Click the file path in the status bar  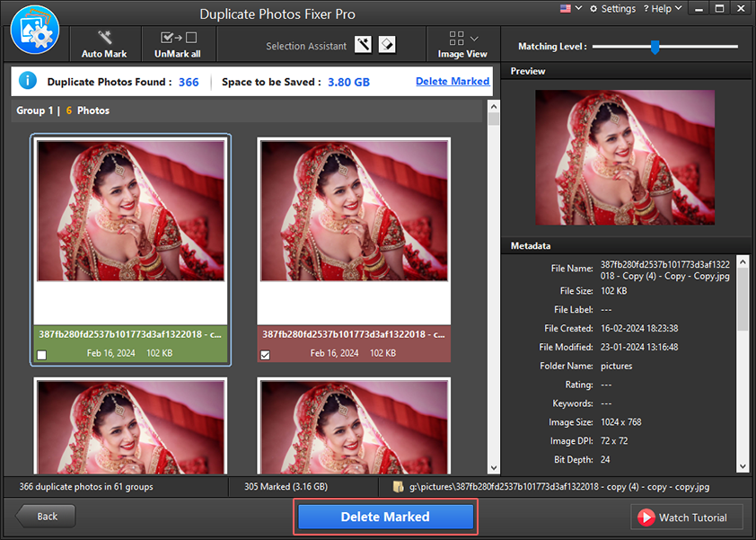point(559,487)
